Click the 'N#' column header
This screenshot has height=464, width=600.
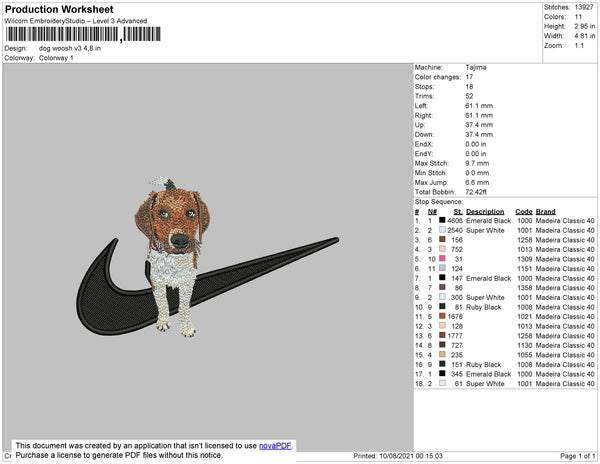coord(432,212)
